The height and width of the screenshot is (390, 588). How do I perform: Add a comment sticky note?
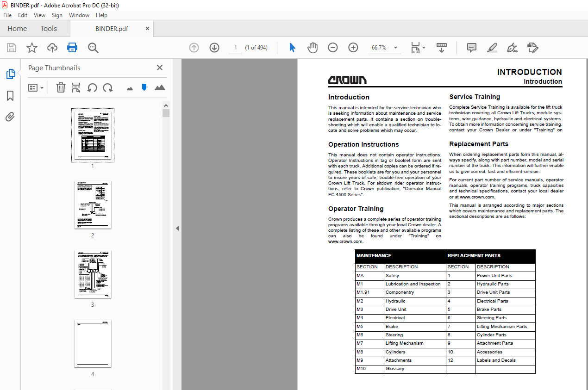472,48
